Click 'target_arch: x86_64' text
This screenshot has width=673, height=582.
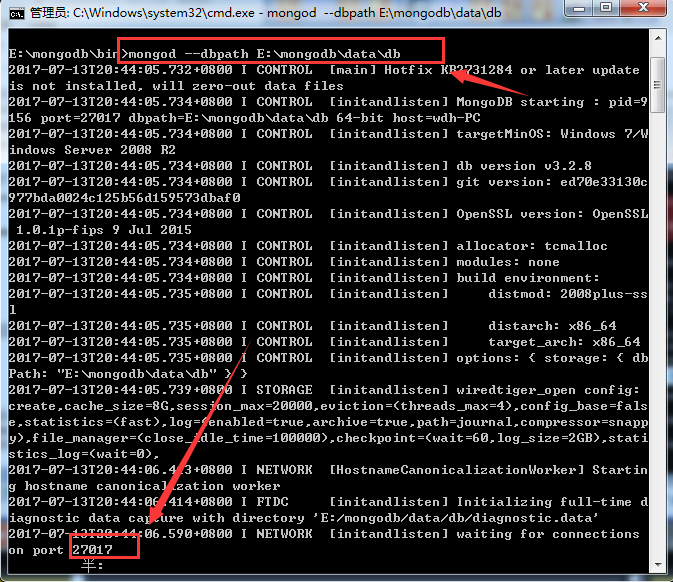tap(564, 342)
